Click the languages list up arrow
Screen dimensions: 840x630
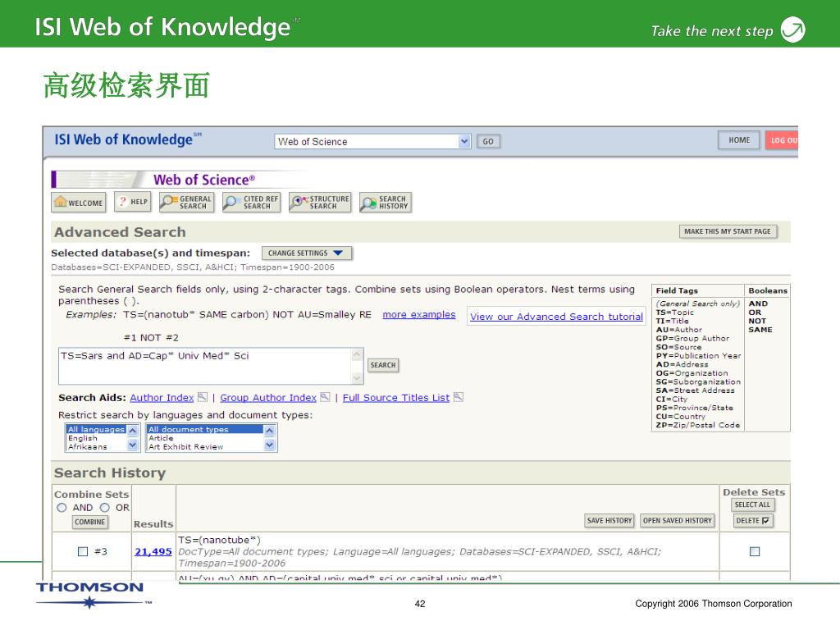point(133,430)
